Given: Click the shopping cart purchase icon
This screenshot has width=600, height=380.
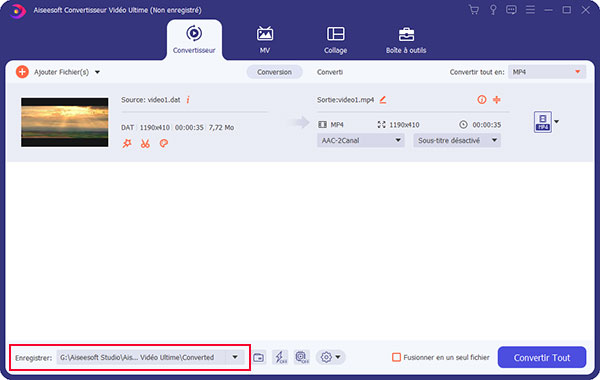Looking at the screenshot, I should point(474,10).
